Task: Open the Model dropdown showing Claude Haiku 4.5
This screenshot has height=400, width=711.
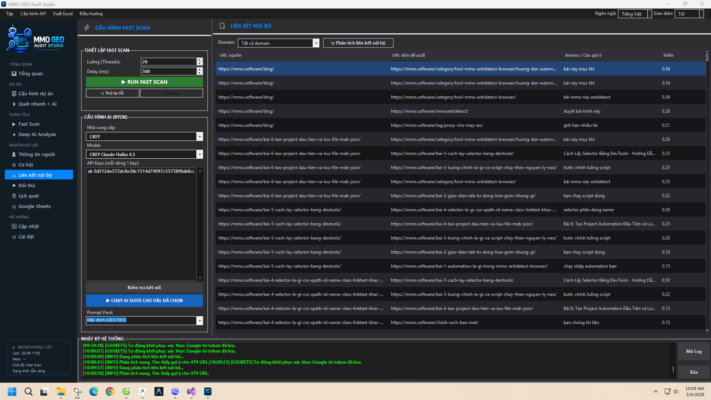Action: [x=200, y=154]
